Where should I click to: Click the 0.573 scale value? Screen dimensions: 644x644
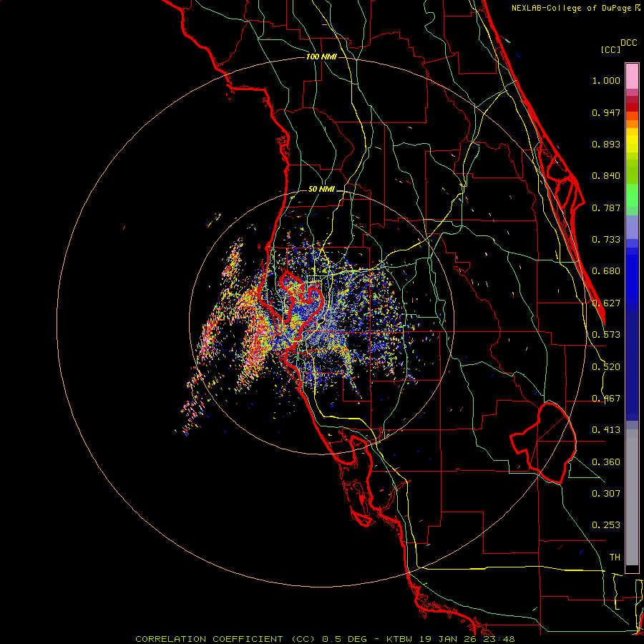click(x=606, y=335)
